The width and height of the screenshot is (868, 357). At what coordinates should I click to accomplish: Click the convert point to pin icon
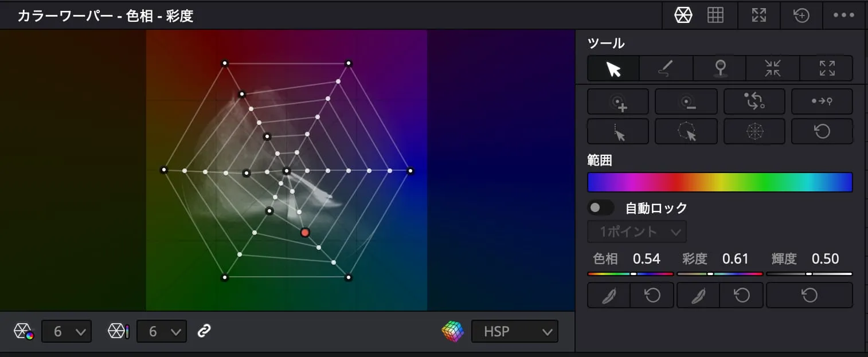pos(822,102)
